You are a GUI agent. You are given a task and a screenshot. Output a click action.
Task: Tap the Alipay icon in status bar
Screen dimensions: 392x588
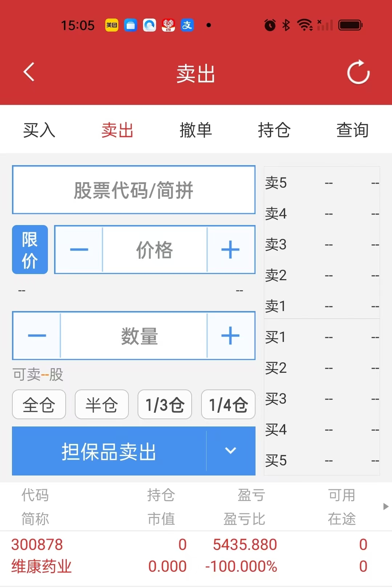tap(187, 25)
